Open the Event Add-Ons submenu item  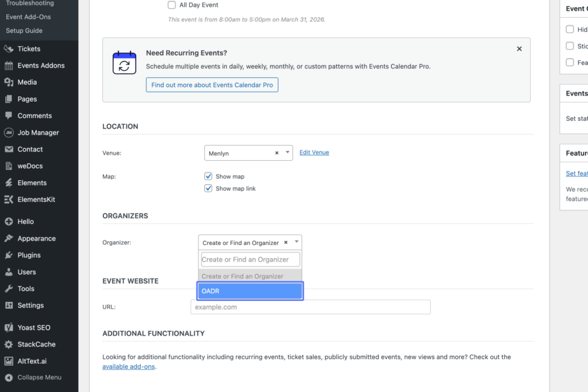pyautogui.click(x=29, y=17)
